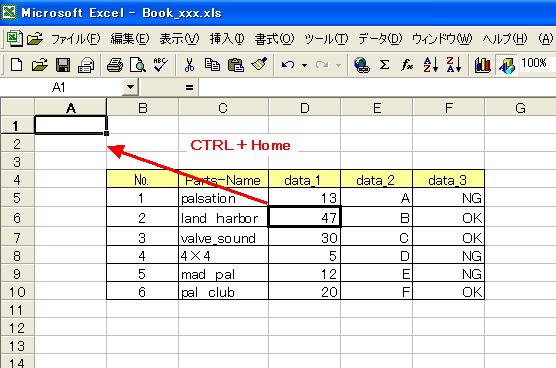Click the Insert Hyperlink globe icon
556x368 pixels.
[x=361, y=65]
